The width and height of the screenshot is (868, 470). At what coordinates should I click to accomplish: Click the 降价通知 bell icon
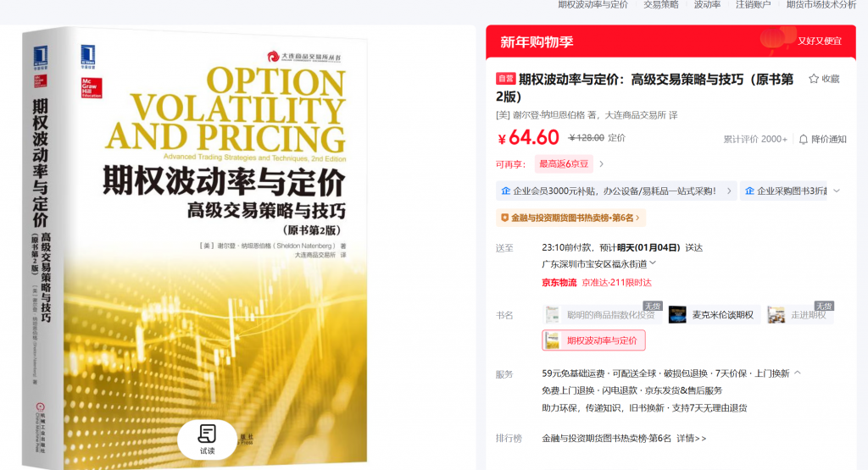point(804,140)
